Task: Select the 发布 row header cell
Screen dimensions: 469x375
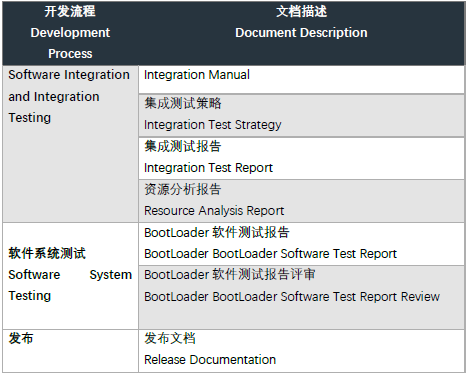Action: point(70,351)
